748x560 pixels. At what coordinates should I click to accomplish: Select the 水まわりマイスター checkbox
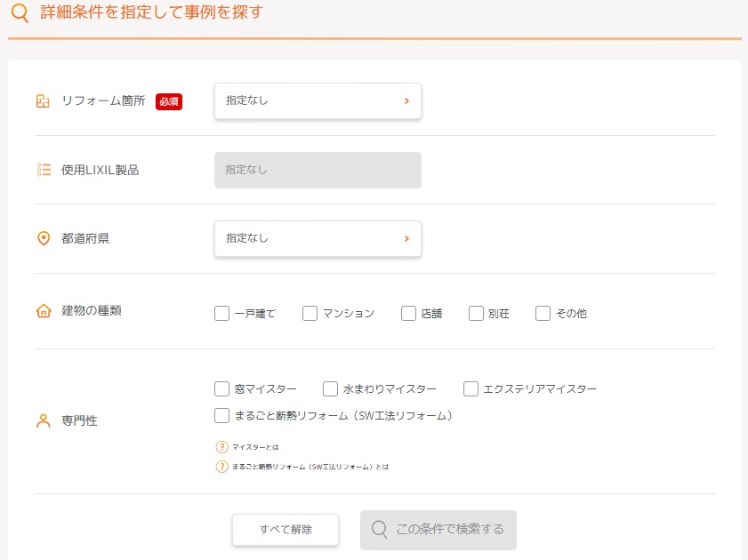[331, 388]
